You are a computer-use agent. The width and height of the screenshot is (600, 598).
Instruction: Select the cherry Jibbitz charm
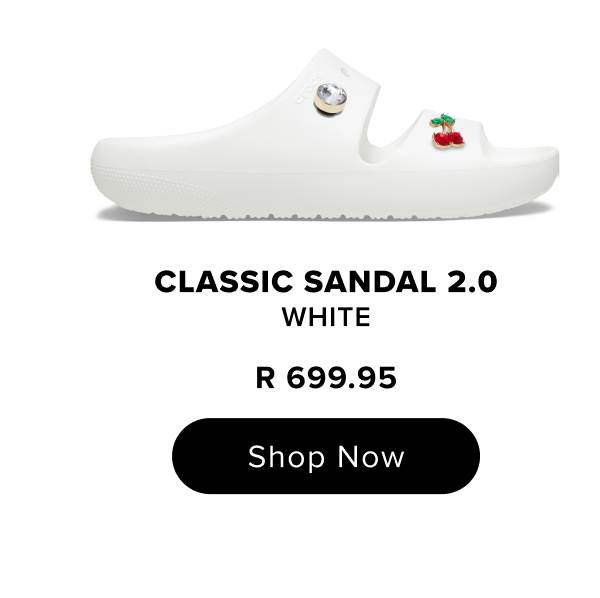[447, 131]
